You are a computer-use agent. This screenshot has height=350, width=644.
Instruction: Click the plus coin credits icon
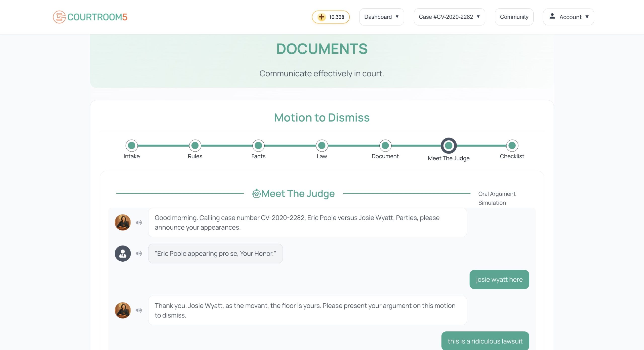point(321,17)
